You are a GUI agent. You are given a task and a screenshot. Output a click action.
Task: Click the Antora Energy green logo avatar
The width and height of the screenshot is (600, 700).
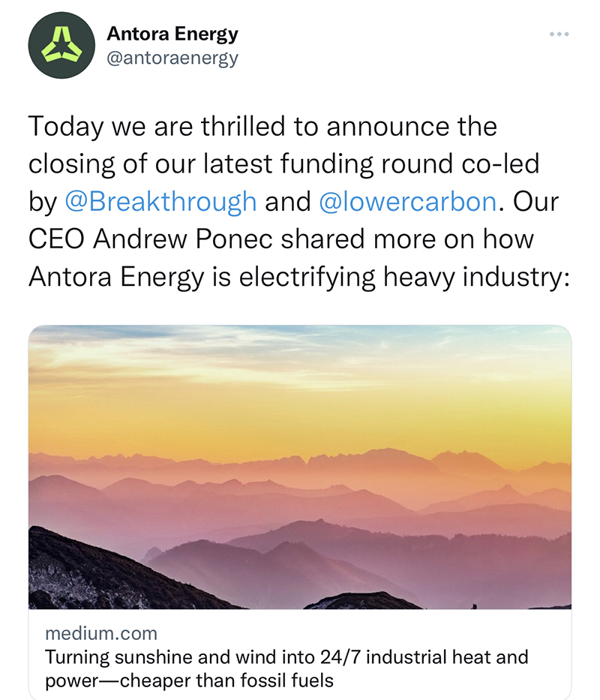pos(59,47)
